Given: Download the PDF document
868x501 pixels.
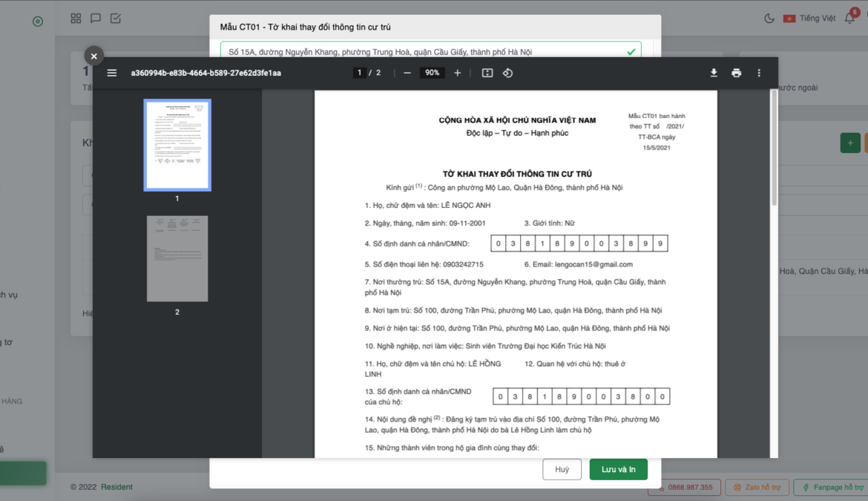Looking at the screenshot, I should click(x=714, y=73).
